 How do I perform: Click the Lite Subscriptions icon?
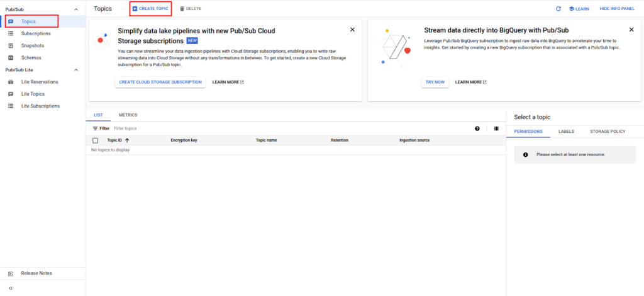coord(11,106)
